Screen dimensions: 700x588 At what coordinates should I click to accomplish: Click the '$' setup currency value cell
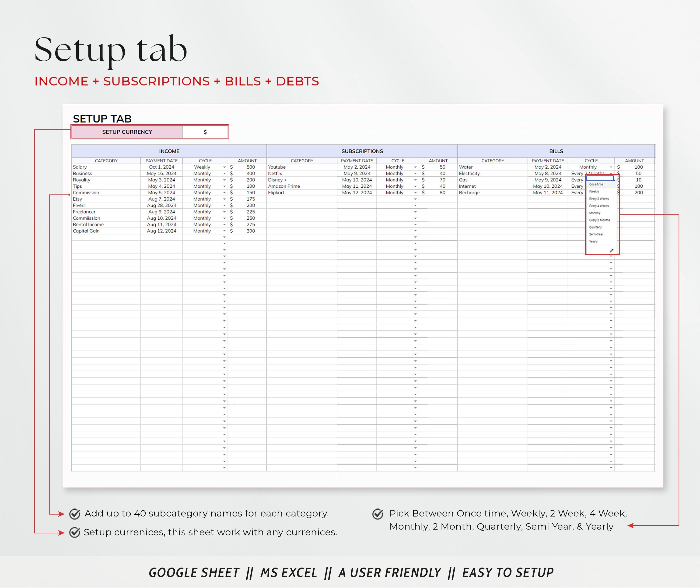205,132
